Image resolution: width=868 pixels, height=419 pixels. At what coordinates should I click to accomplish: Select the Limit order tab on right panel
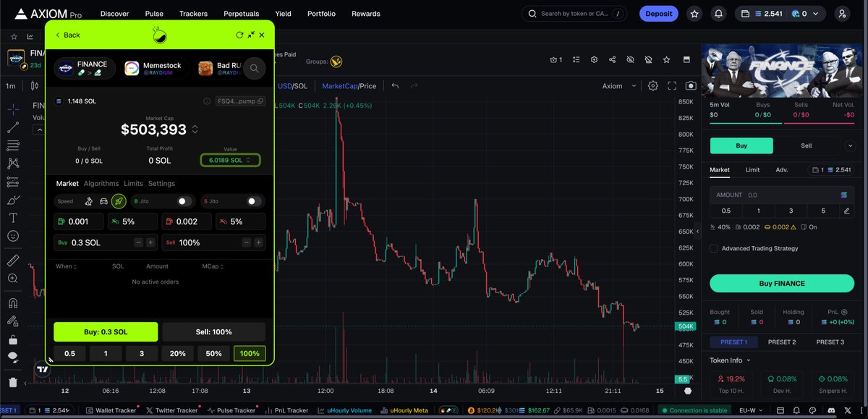pyautogui.click(x=752, y=170)
